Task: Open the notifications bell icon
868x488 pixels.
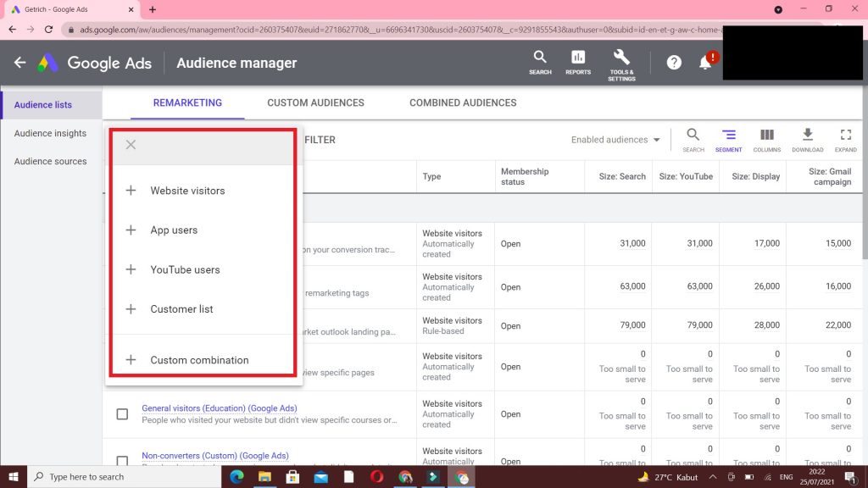Action: pyautogui.click(x=705, y=63)
